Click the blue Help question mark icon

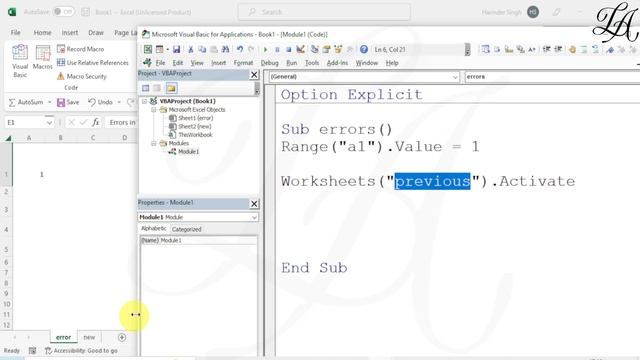[364, 49]
